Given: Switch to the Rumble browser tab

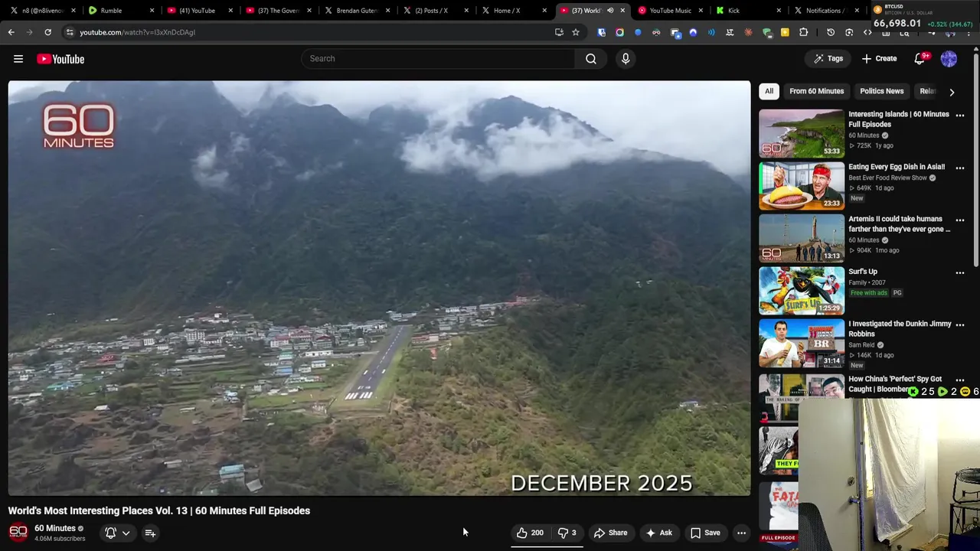Looking at the screenshot, I should pos(119,11).
